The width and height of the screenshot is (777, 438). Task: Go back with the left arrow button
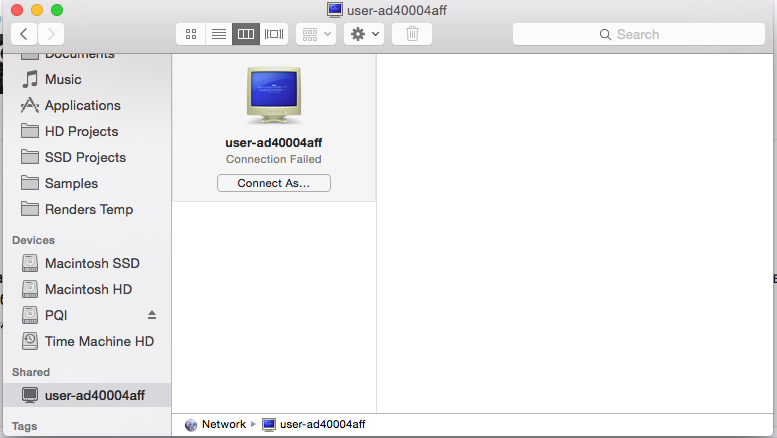(24, 34)
